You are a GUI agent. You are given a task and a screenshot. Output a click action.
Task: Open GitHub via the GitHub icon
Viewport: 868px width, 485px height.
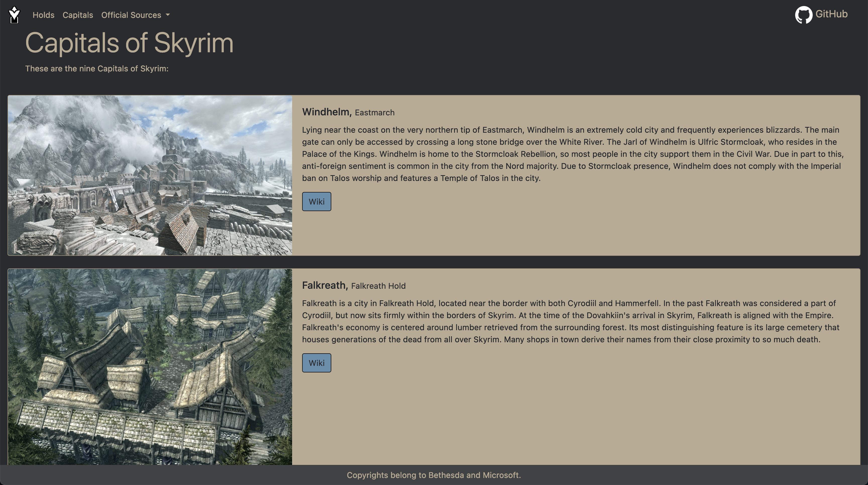pos(804,15)
